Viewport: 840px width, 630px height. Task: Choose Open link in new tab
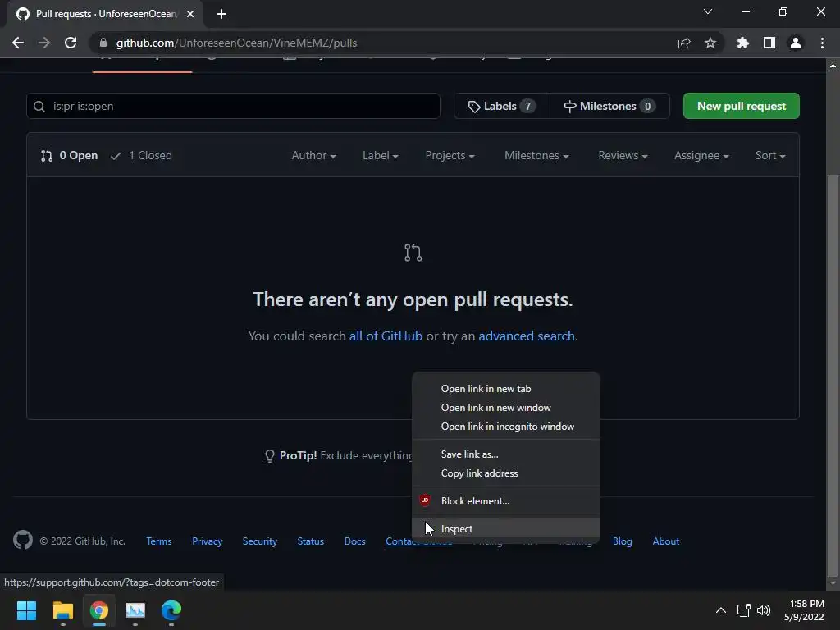tap(505, 389)
